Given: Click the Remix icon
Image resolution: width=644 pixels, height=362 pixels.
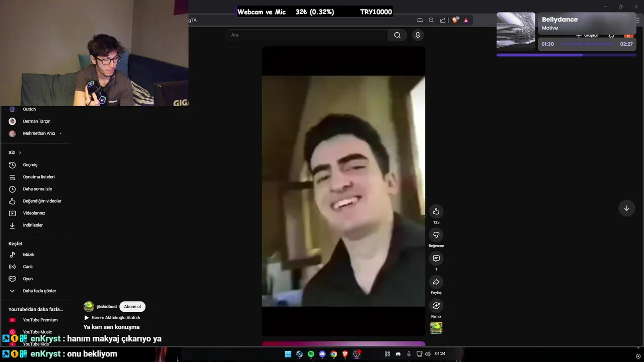Looking at the screenshot, I should 436,306.
